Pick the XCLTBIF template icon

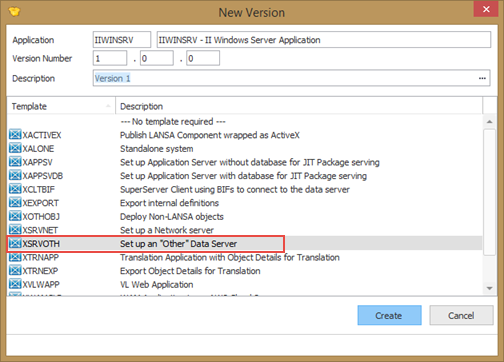(15, 189)
